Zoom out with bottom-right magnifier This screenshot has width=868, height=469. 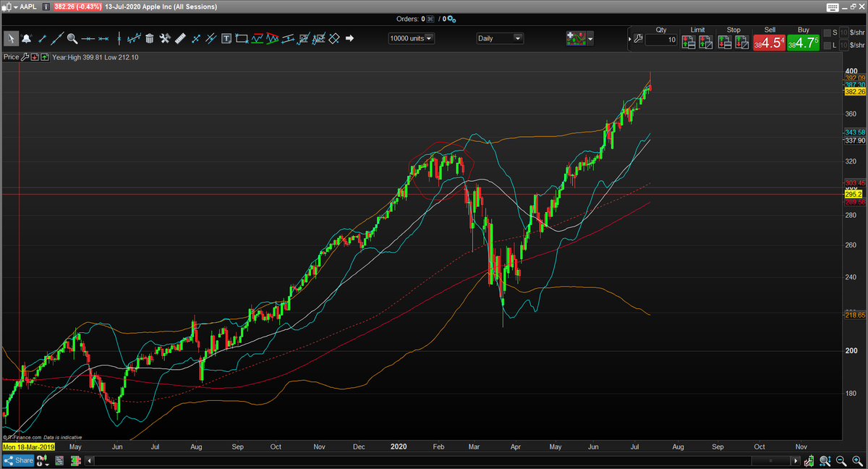tap(841, 461)
